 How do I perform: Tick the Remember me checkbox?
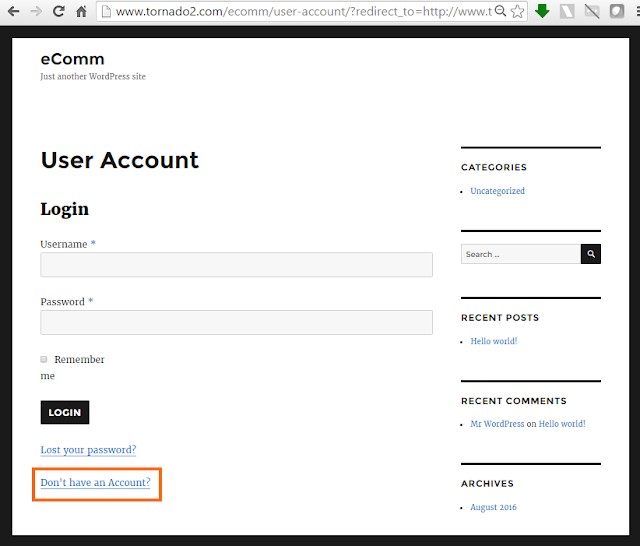(x=44, y=359)
